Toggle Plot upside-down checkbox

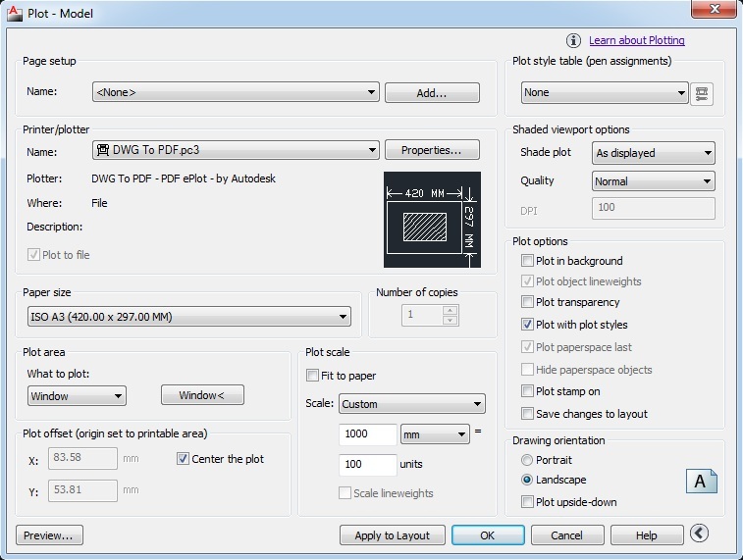point(527,502)
